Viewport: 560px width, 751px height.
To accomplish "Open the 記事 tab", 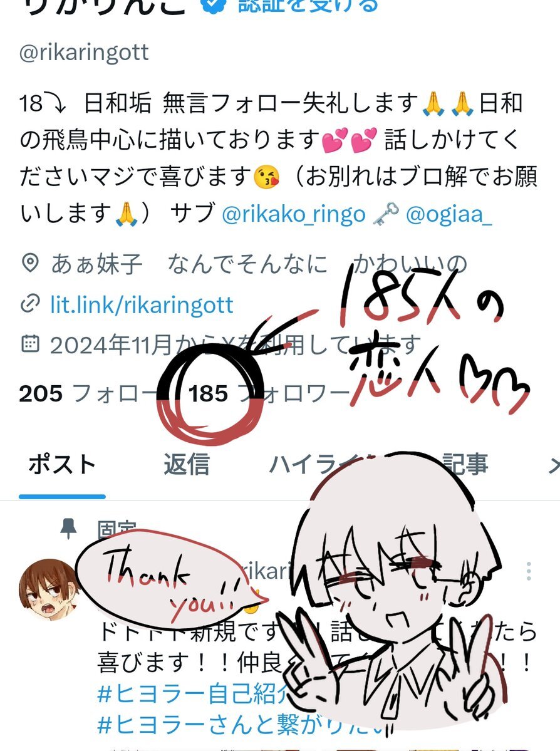I will (x=465, y=465).
